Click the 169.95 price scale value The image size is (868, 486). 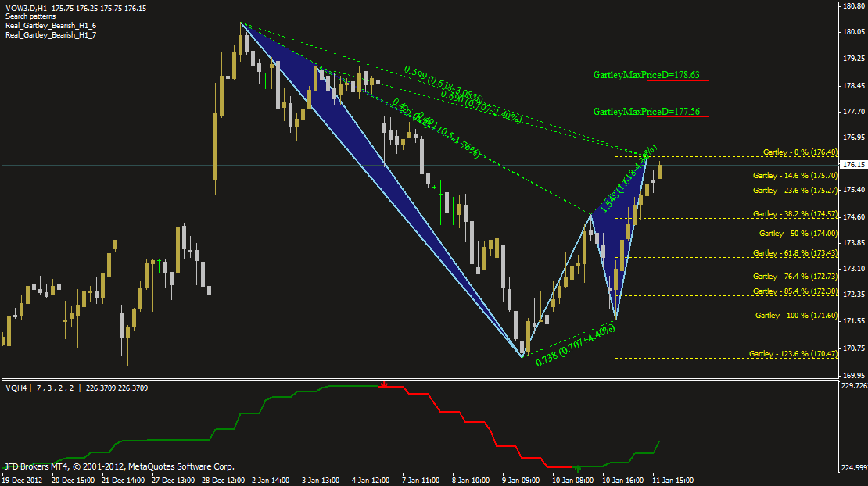[854, 375]
